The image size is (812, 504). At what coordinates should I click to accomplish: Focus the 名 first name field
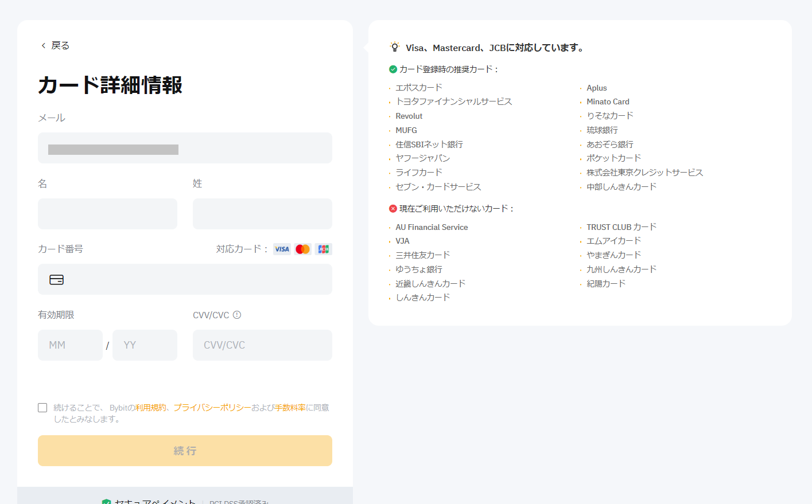pos(107,214)
